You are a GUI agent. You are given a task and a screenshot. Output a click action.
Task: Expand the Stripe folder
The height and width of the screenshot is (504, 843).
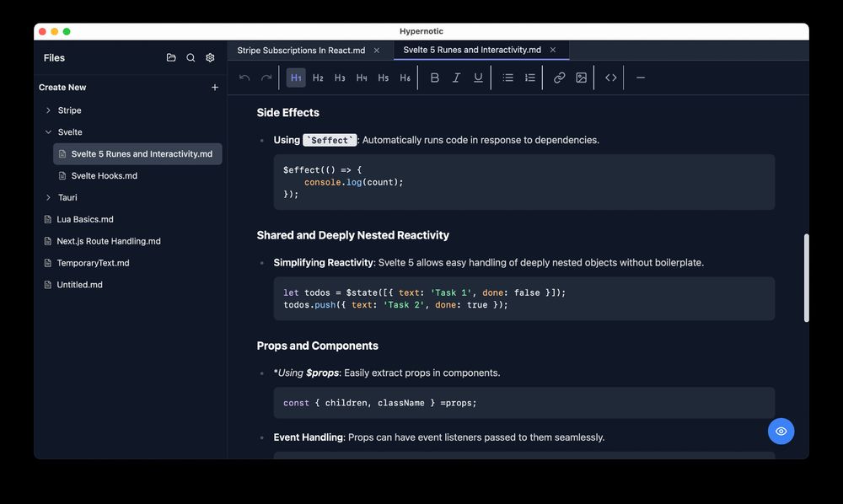[48, 110]
